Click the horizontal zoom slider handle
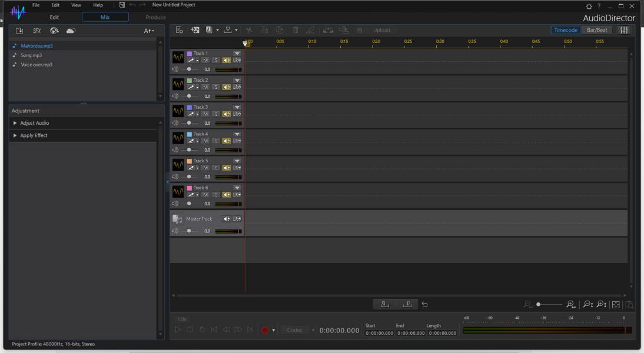Screen dimensions: 644x353 point(539,305)
